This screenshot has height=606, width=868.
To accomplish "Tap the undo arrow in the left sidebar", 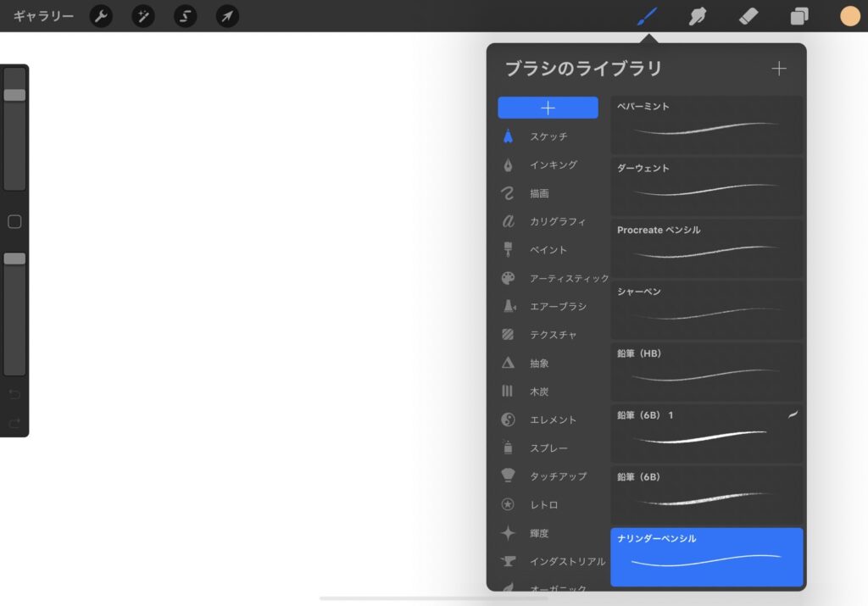I will coord(14,392).
